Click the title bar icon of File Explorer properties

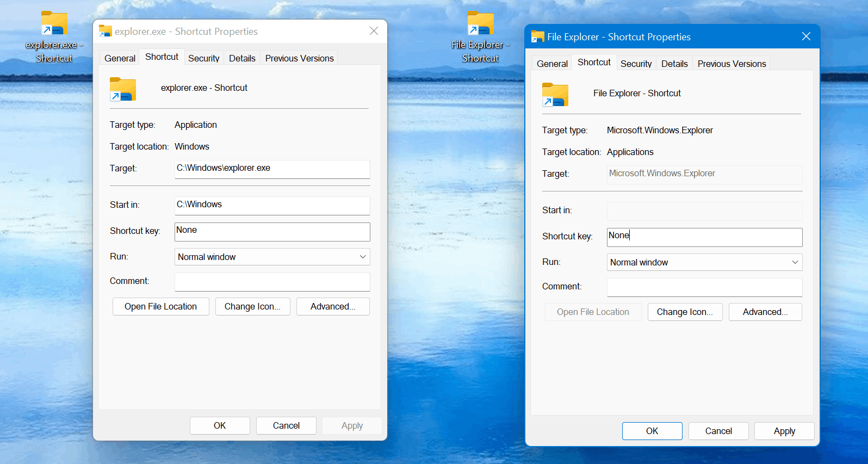(538, 37)
